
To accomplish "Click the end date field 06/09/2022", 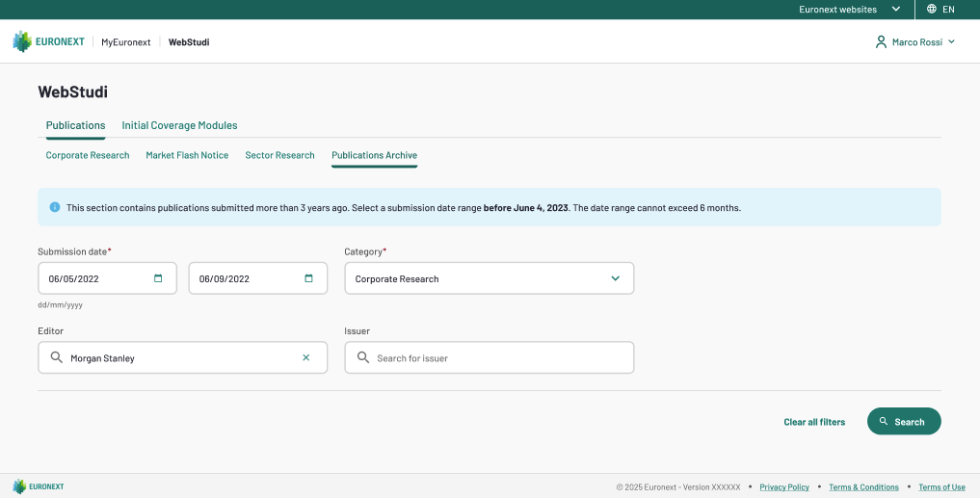I will 258,278.
